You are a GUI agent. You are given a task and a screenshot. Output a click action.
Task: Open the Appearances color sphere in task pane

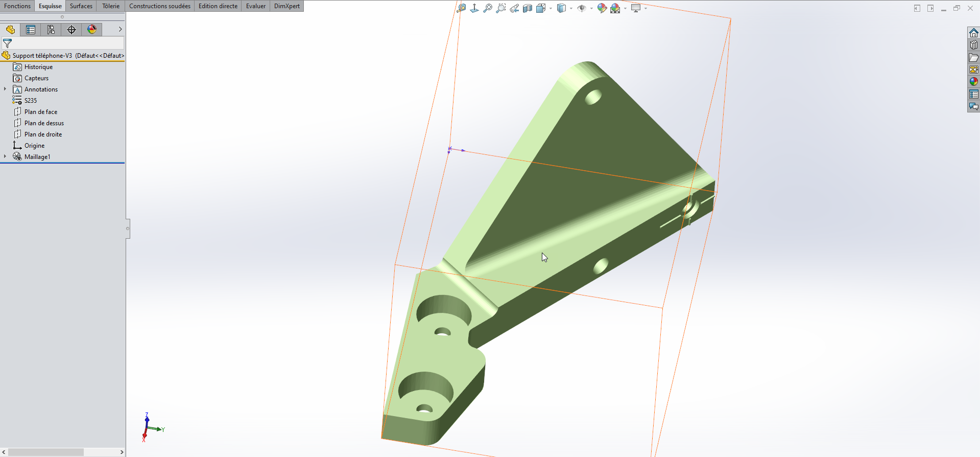[974, 81]
